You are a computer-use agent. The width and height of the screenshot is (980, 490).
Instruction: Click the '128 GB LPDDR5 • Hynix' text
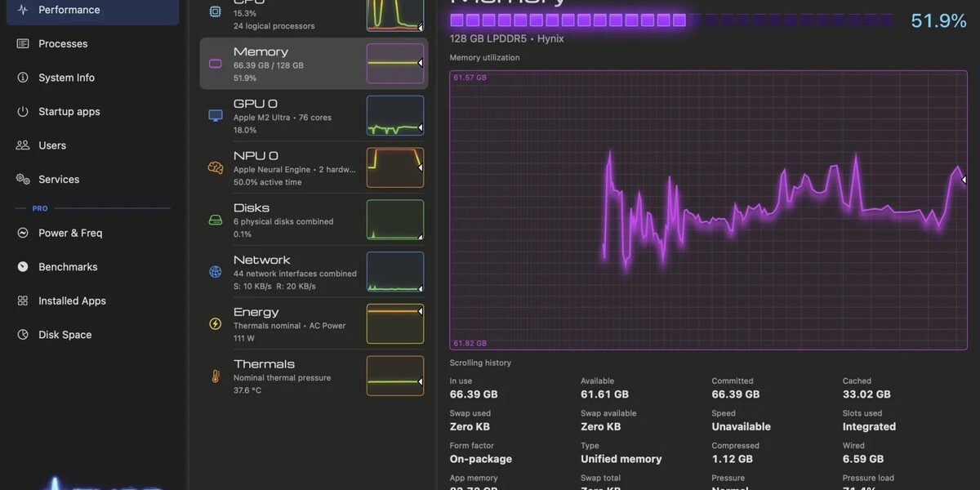pyautogui.click(x=506, y=38)
